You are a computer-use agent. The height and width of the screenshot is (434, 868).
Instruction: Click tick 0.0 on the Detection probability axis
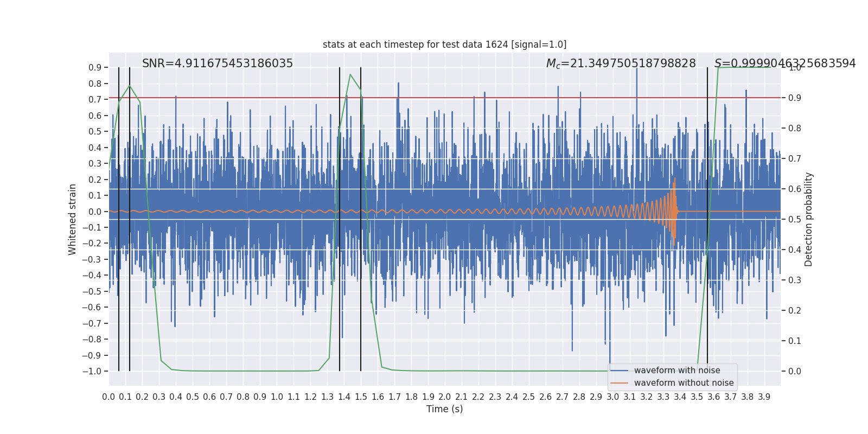795,372
